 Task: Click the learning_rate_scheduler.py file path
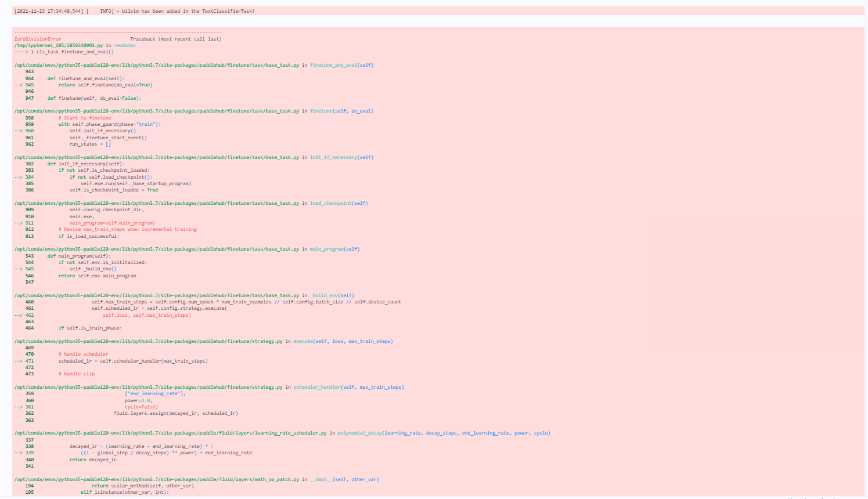tap(170, 433)
